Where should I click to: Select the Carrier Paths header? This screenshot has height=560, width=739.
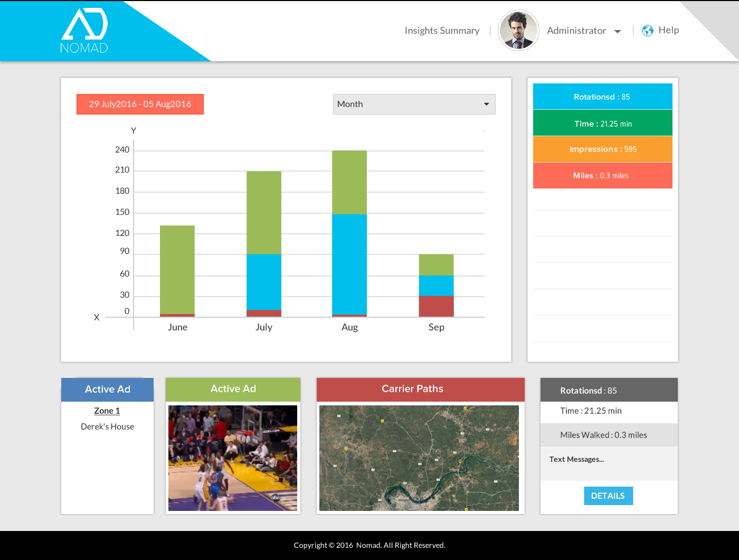coord(421,389)
